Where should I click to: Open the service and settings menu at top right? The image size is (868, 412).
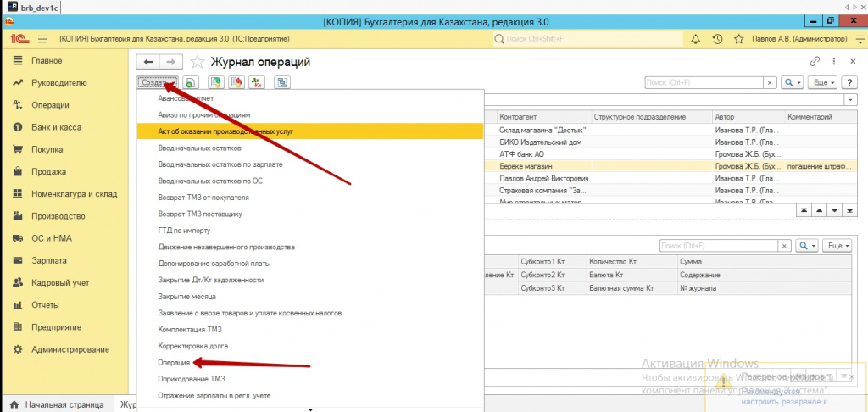pyautogui.click(x=860, y=39)
